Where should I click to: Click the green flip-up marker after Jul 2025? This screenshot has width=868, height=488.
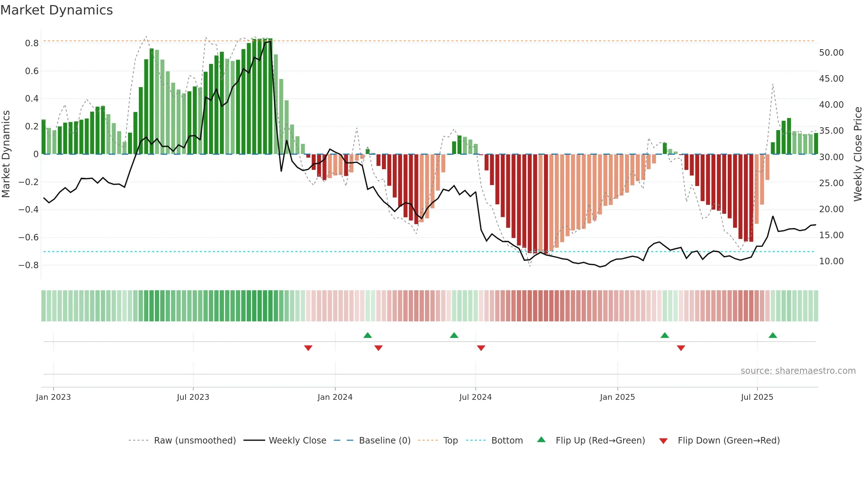click(x=773, y=335)
